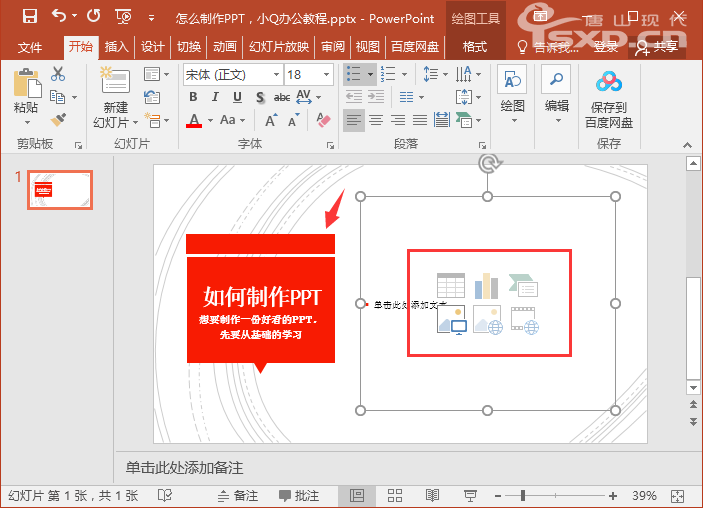
Task: Open slide layout dropdown
Action: coord(156,74)
